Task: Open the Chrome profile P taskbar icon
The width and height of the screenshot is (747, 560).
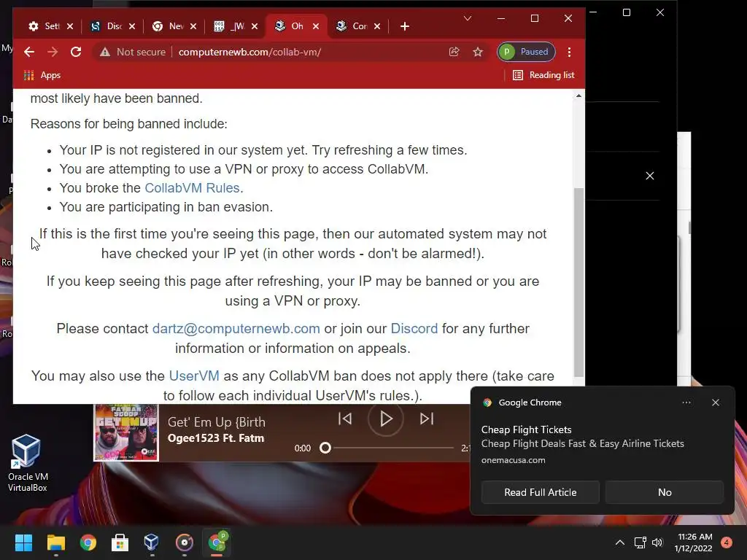Action: coord(217,542)
